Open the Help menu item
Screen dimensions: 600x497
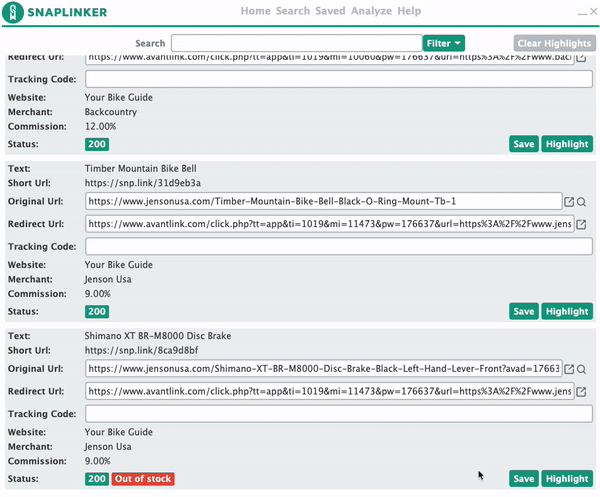click(x=409, y=11)
